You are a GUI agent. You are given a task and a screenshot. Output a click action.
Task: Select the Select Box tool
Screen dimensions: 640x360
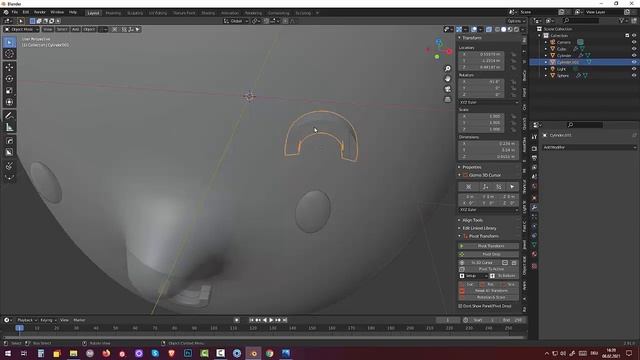point(9,42)
